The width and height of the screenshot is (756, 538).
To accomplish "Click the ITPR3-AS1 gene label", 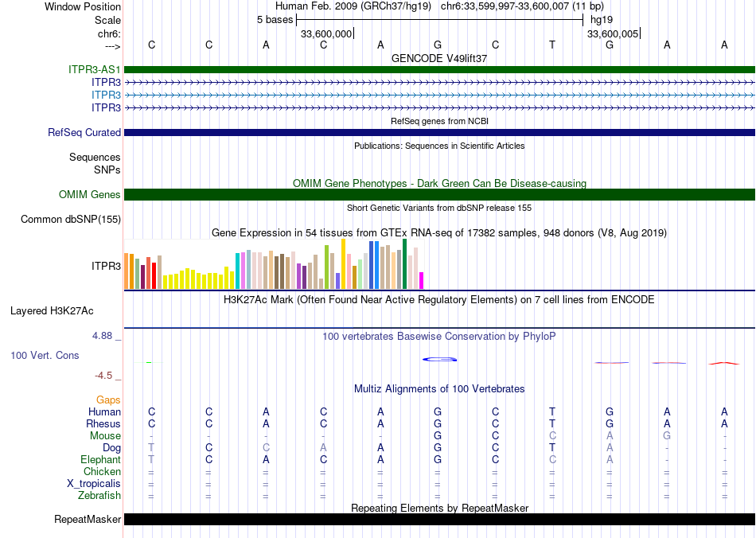I will coord(95,69).
